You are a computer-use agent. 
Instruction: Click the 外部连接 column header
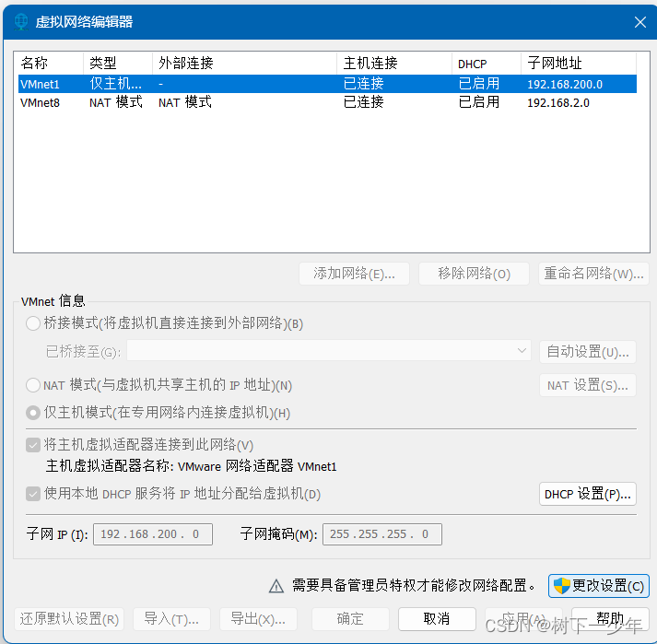244,64
